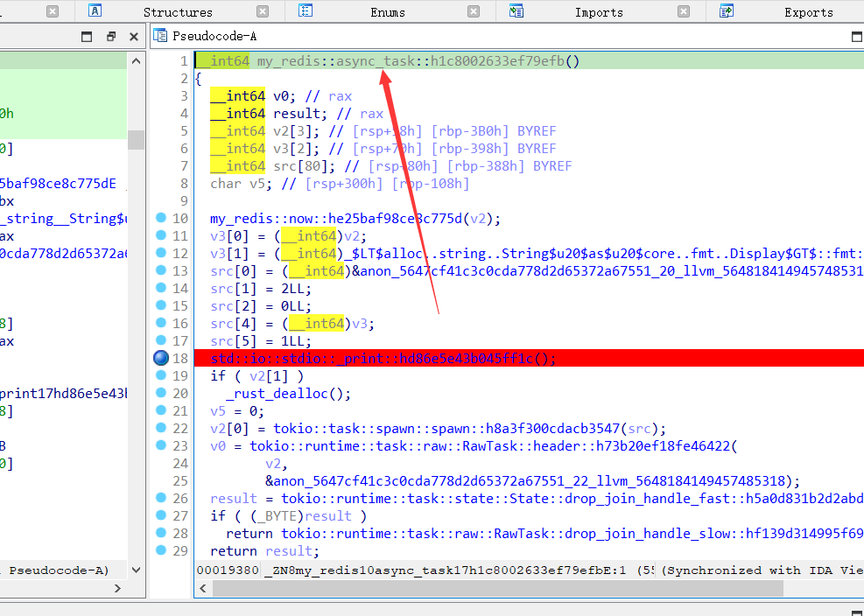Switch to the Enums tab

pos(388,12)
